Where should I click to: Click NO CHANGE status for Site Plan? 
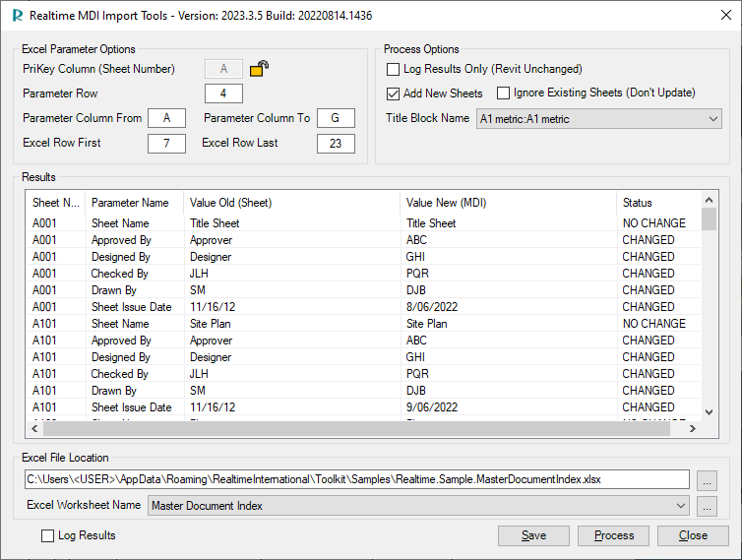click(654, 324)
